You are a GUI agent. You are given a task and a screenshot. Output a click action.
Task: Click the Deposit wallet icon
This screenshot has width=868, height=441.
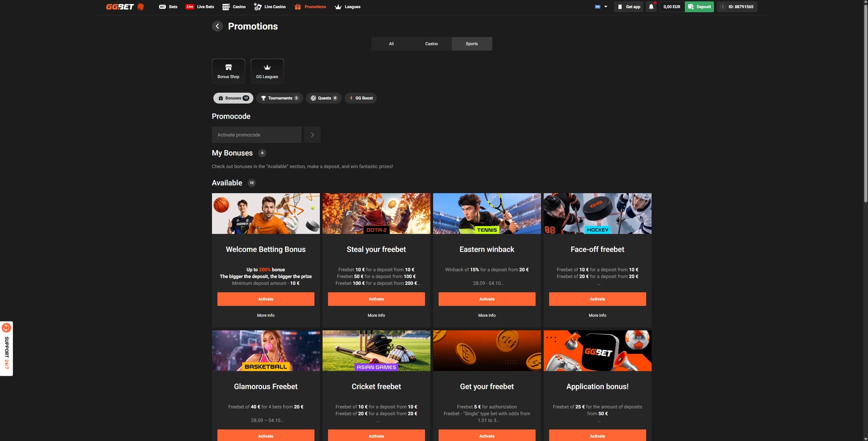(691, 7)
